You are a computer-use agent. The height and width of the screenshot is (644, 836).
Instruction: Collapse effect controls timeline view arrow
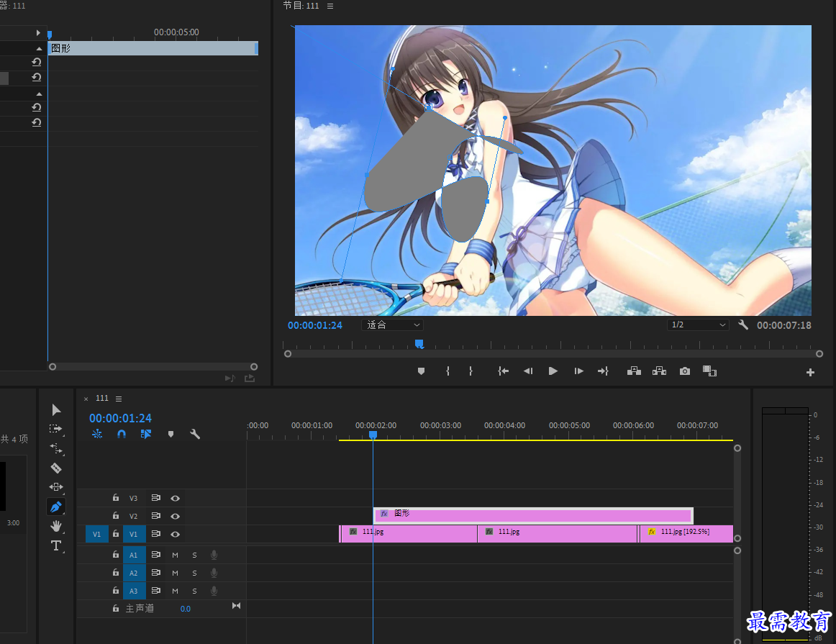click(x=38, y=33)
